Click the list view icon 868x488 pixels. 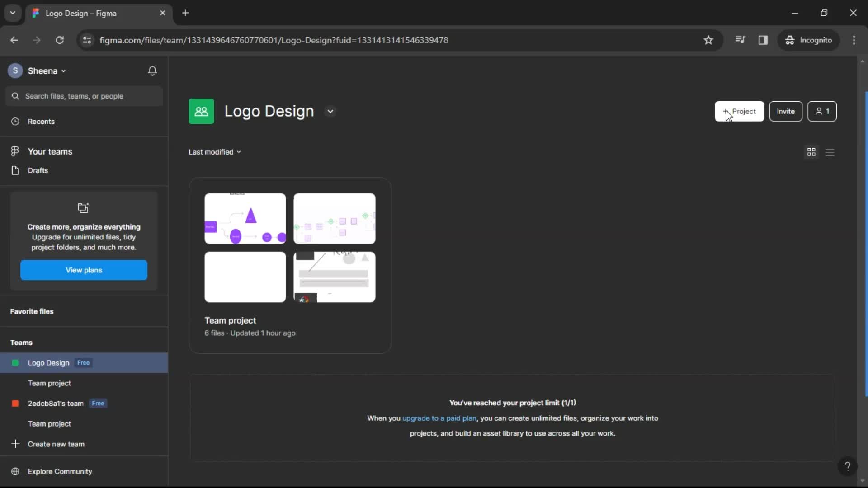(x=830, y=152)
